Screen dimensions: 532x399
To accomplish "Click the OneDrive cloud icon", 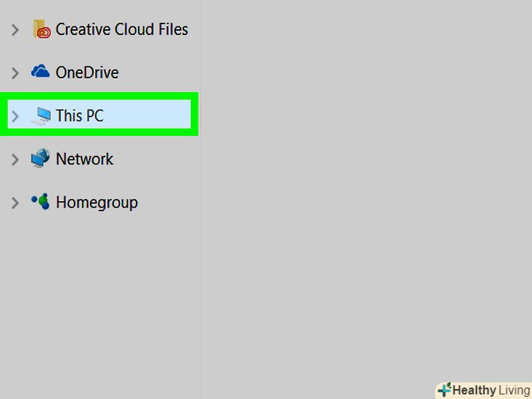I will point(40,72).
